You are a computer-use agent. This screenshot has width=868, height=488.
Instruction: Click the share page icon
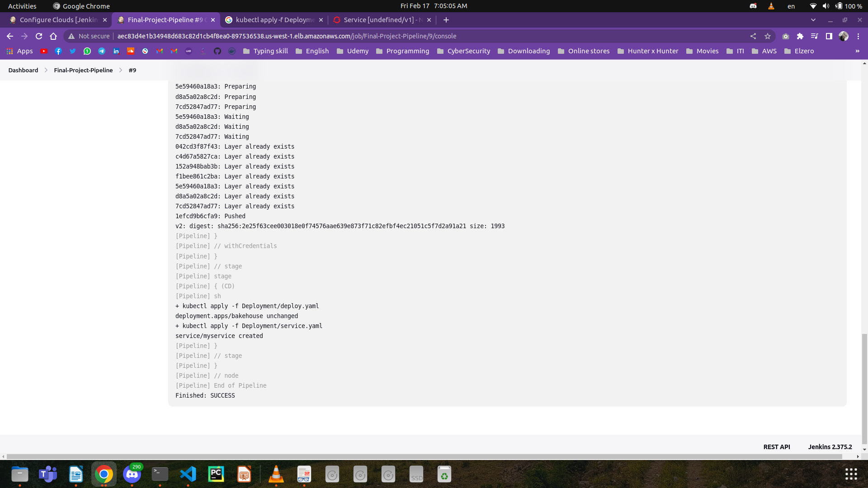(753, 36)
